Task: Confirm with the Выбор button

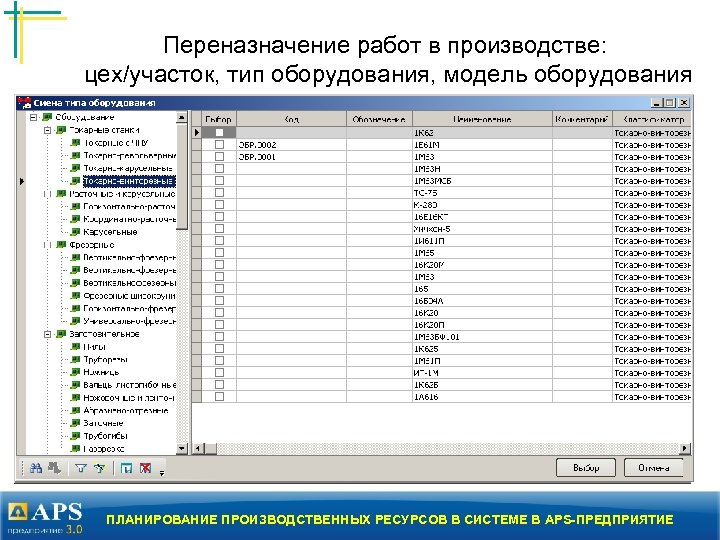Action: click(x=586, y=468)
